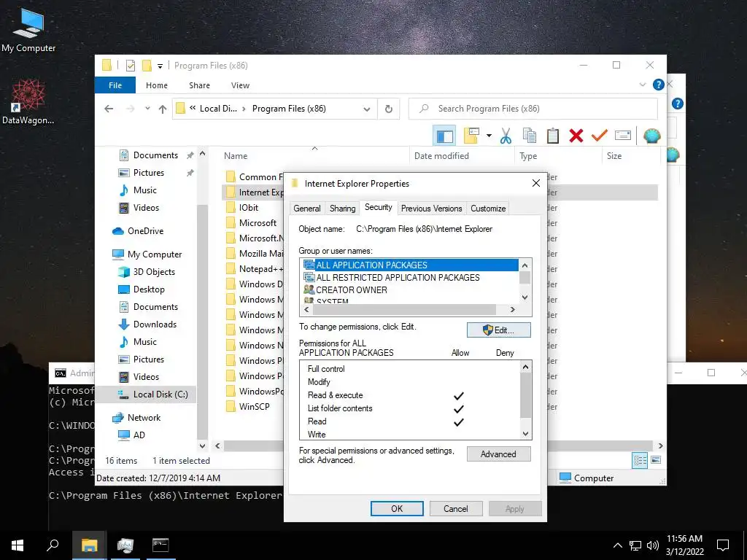Open the new folder icon's dropdown arrow

click(x=489, y=136)
